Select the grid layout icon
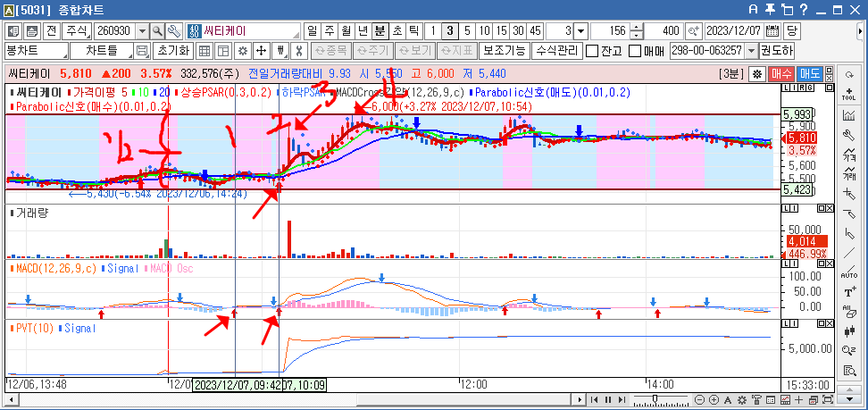This screenshot has width=868, height=410. (204, 51)
